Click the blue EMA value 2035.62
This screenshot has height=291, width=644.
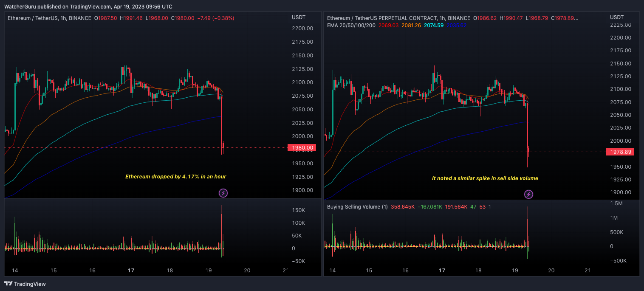[x=458, y=25]
